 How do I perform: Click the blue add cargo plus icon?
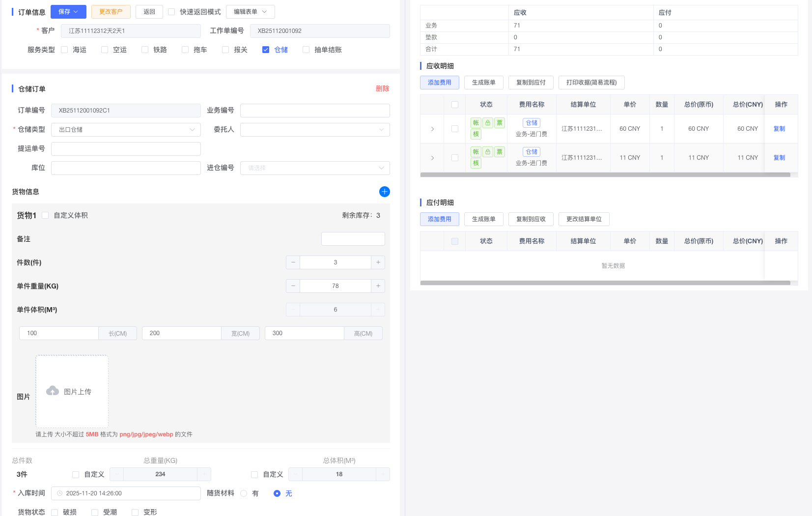click(x=384, y=192)
